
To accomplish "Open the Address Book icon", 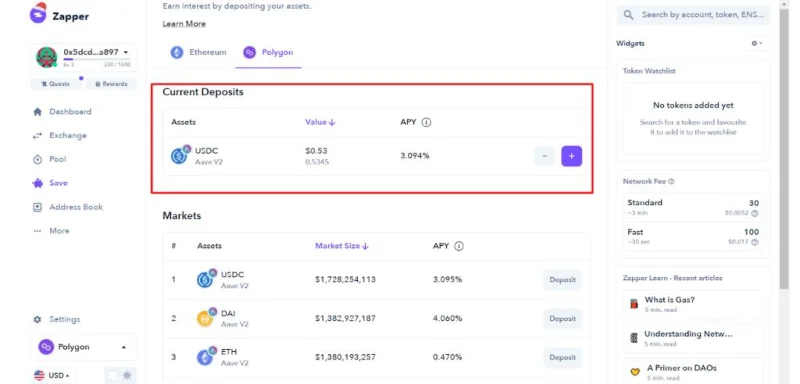I will 37,207.
